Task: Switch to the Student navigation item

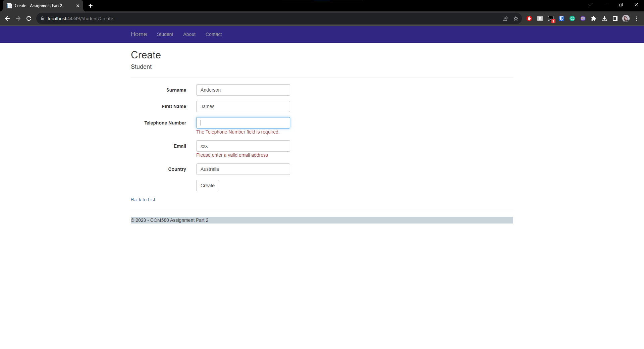Action: (x=165, y=34)
